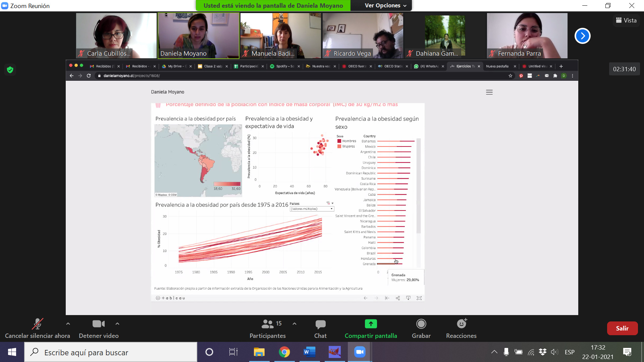Image resolution: width=644 pixels, height=362 pixels.
Task: Change layout with the Vista button
Action: (x=626, y=20)
